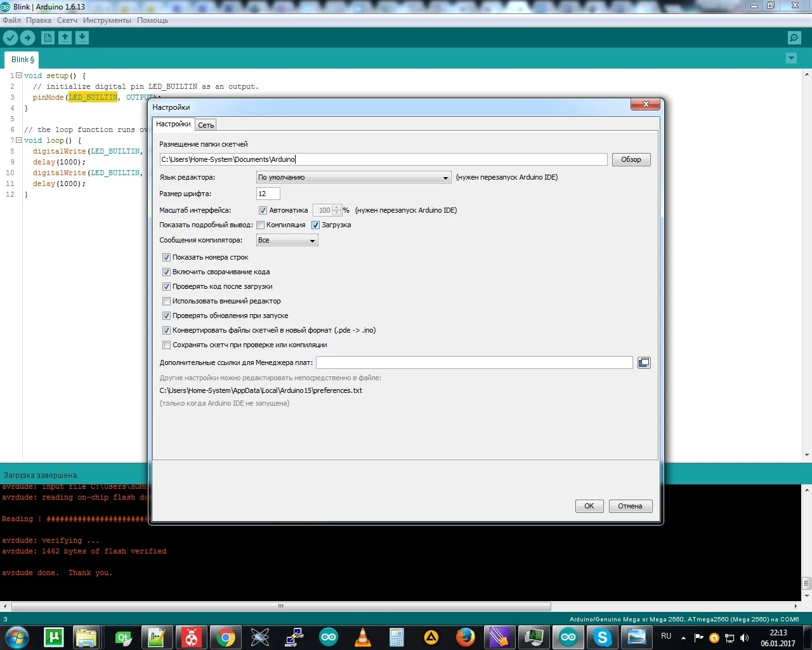Click the Upload arrow toolbar icon
The height and width of the screenshot is (650, 812).
point(28,38)
